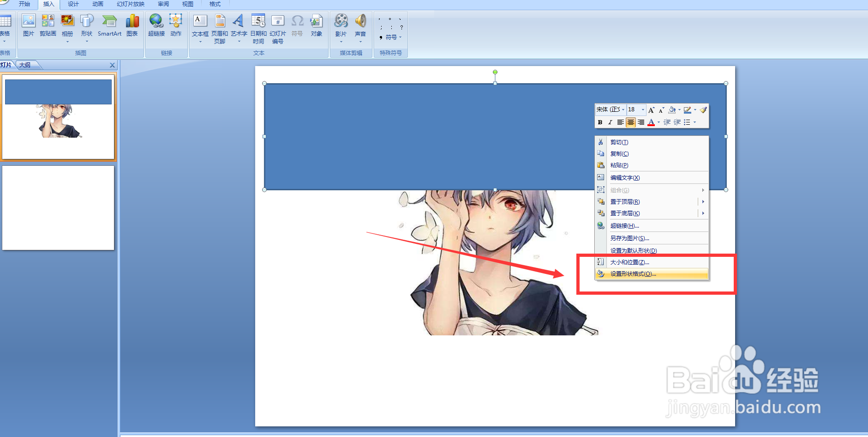Open the photo album (相册) tool
The height and width of the screenshot is (437, 868).
[x=67, y=28]
